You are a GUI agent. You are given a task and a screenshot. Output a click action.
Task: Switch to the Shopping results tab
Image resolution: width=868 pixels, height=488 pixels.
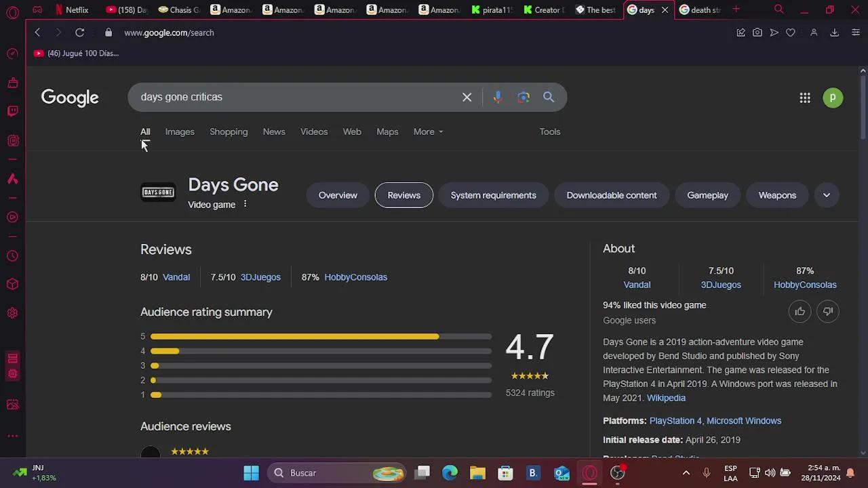pyautogui.click(x=229, y=131)
